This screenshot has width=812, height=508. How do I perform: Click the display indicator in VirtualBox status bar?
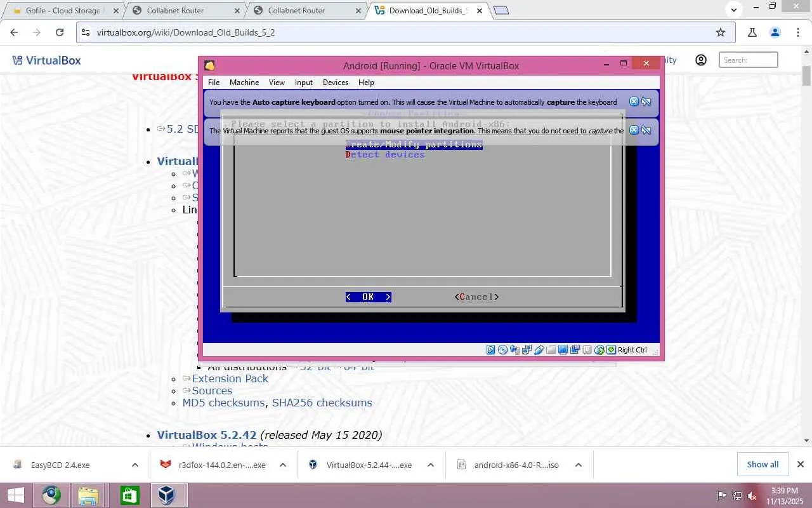[563, 349]
